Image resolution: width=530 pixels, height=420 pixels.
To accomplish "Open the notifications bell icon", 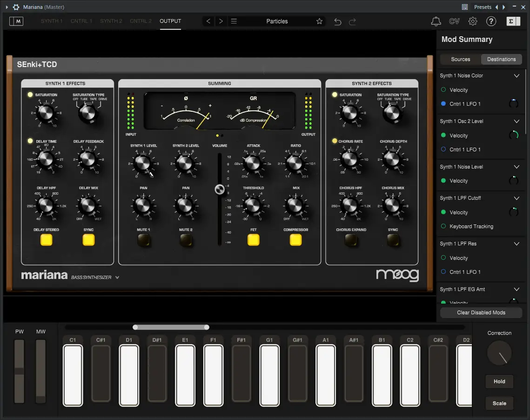I will [436, 21].
